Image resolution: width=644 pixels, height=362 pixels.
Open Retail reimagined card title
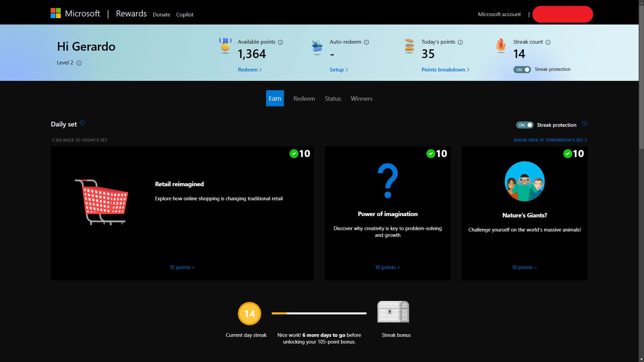pyautogui.click(x=179, y=184)
